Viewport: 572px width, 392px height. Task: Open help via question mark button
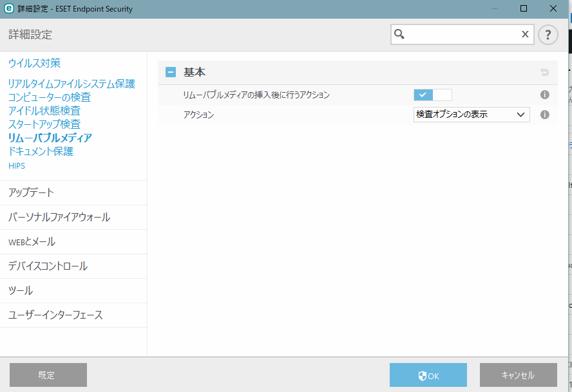point(548,35)
